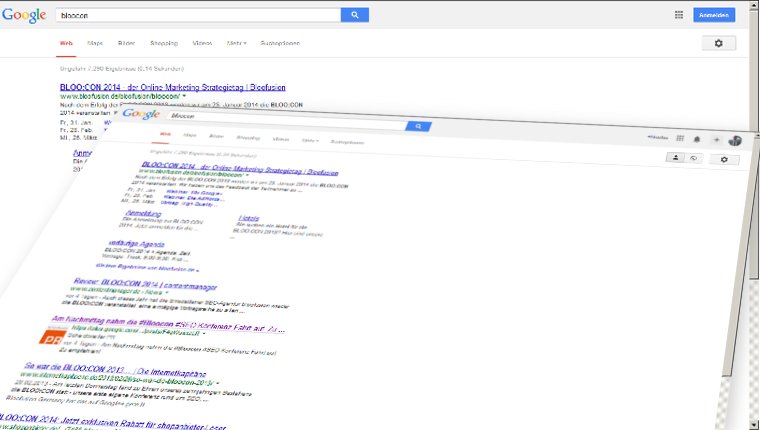
Task: Click the blue search button on the tilted front page
Action: tap(418, 126)
